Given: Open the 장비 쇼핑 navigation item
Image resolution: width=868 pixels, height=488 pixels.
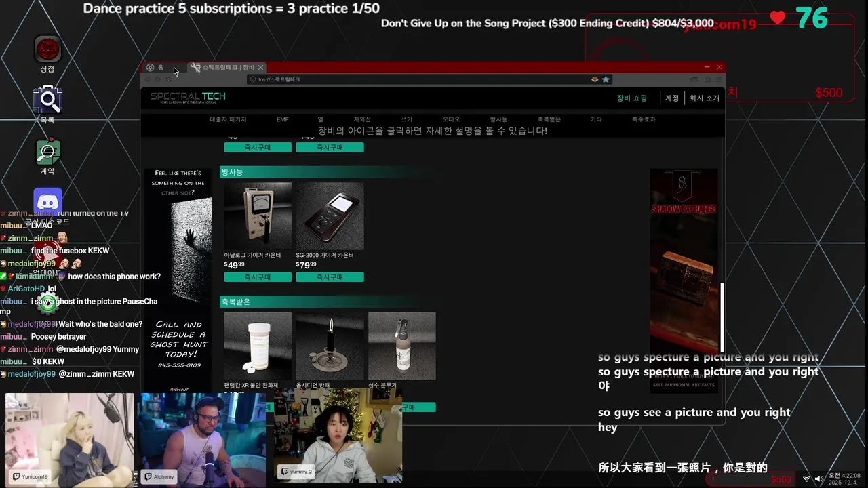Looking at the screenshot, I should 631,98.
